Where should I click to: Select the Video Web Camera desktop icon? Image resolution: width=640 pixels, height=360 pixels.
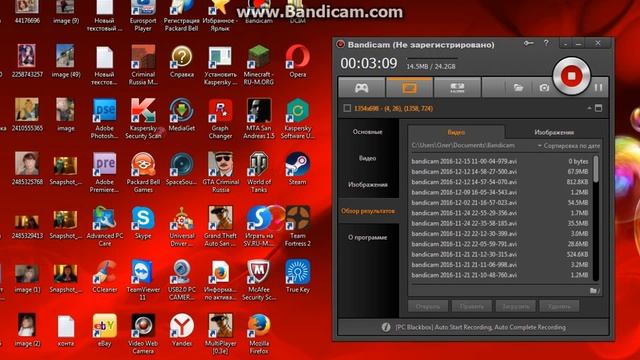point(143,334)
